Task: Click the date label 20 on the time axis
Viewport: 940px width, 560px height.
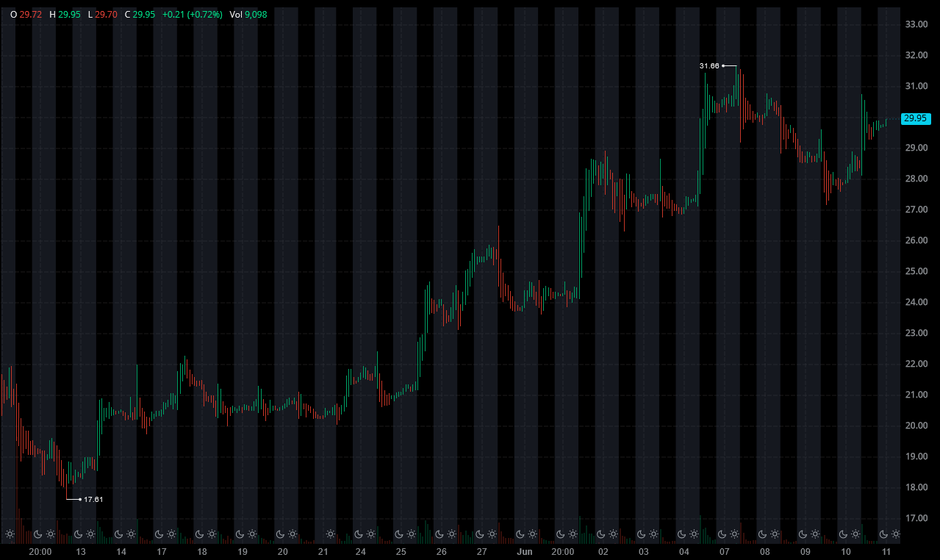Action: tap(282, 552)
